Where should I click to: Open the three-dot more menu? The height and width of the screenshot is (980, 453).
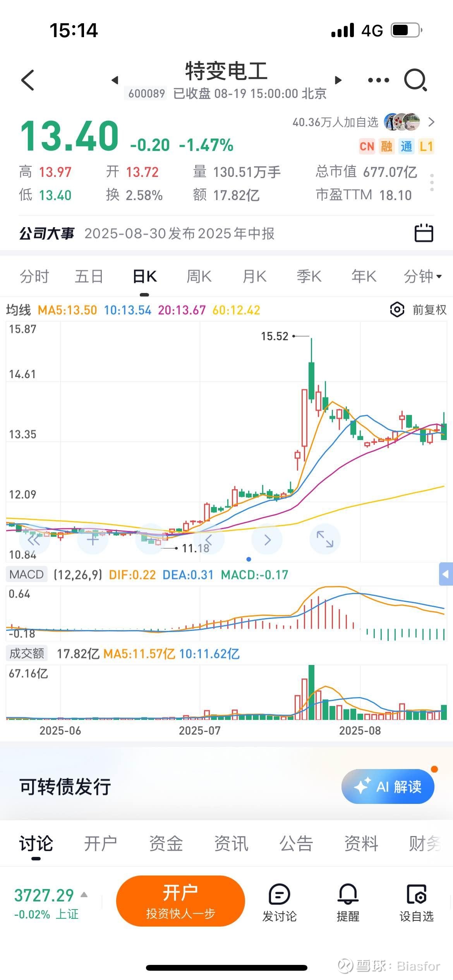[378, 80]
